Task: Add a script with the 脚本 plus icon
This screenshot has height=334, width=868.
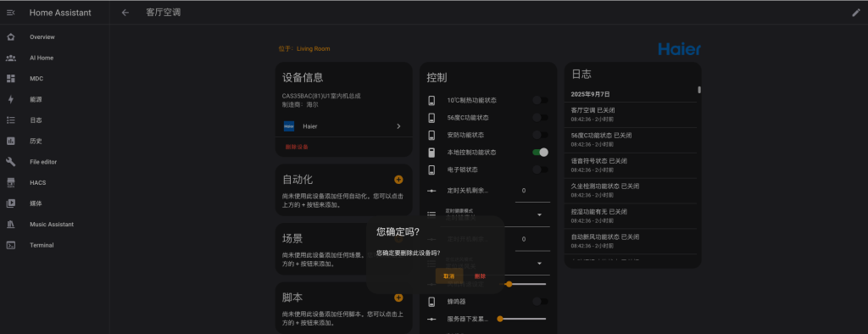Action: (x=398, y=298)
